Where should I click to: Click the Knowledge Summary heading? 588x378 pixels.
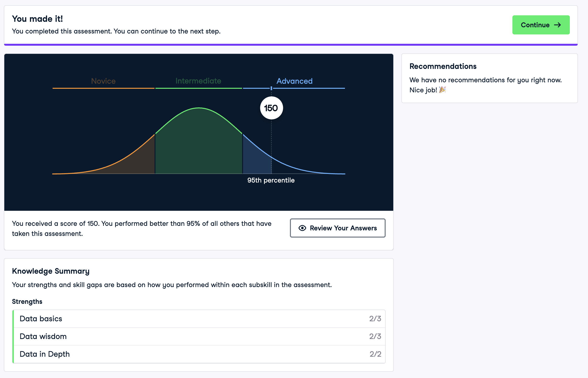click(50, 271)
